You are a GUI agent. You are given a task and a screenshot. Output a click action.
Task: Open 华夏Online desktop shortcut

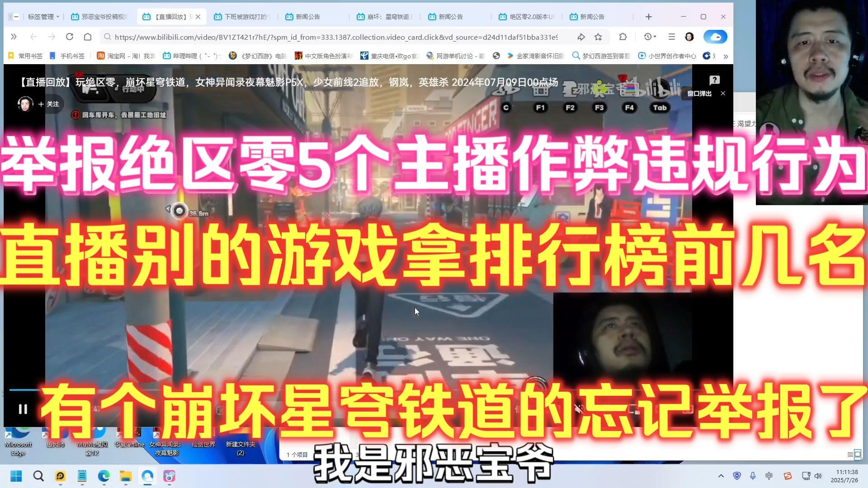(129, 438)
